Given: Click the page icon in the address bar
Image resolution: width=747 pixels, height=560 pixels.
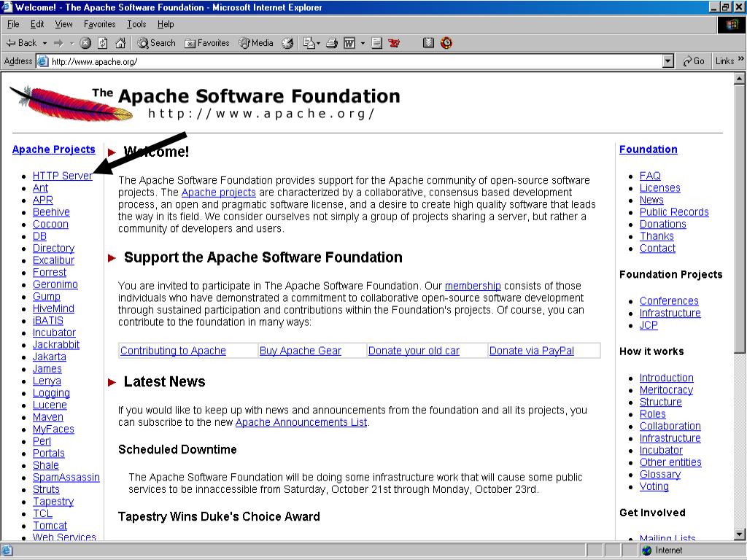Looking at the screenshot, I should click(x=43, y=61).
